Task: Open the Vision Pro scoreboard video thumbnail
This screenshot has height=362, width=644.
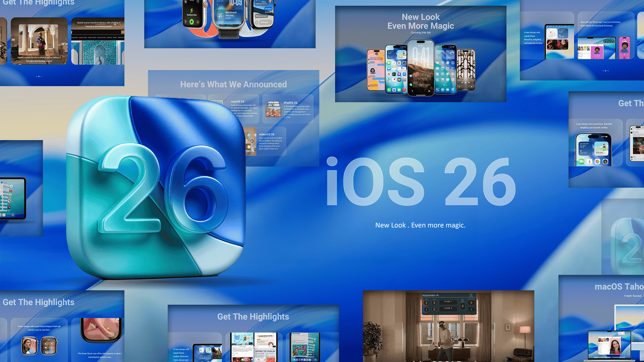Action: [448, 326]
